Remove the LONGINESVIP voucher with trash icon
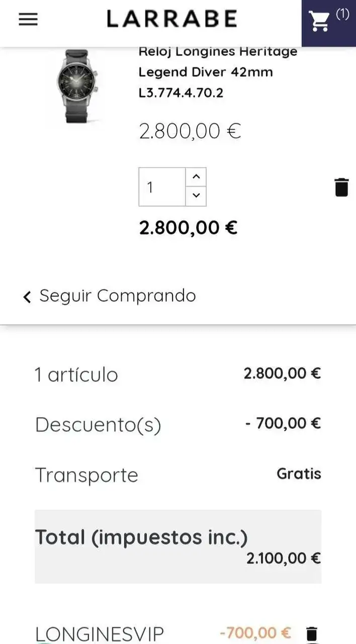The height and width of the screenshot is (644, 356). (312, 633)
